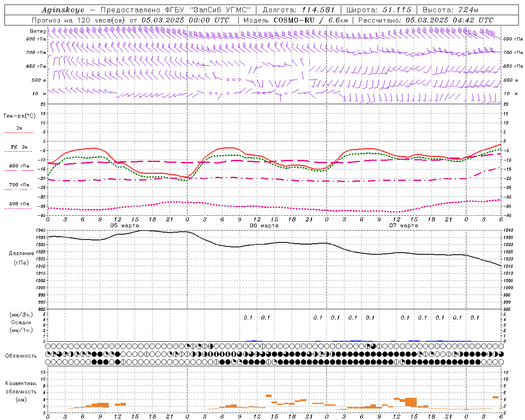Click the date label 05 марта
The image size is (525, 420).
125,225
